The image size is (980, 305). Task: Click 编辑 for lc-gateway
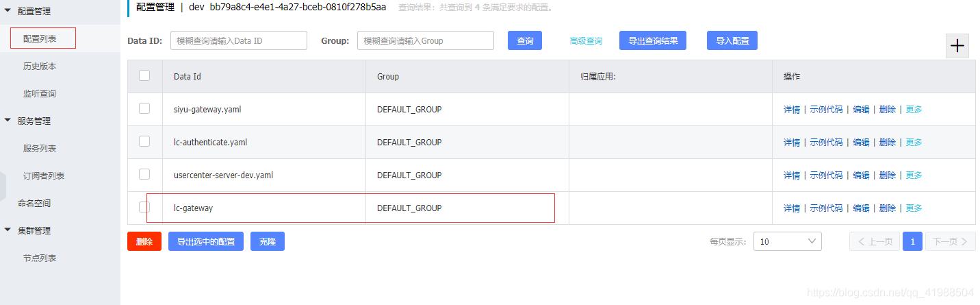tap(861, 208)
